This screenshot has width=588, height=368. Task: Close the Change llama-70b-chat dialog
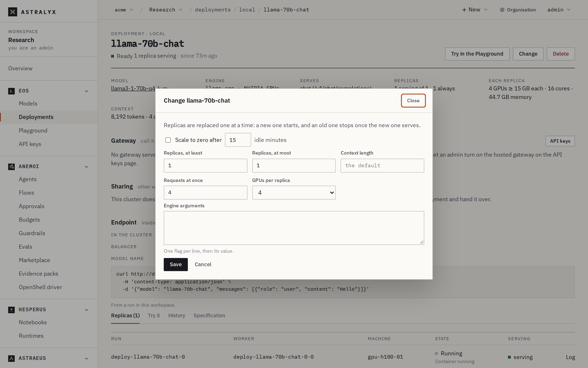(x=413, y=101)
